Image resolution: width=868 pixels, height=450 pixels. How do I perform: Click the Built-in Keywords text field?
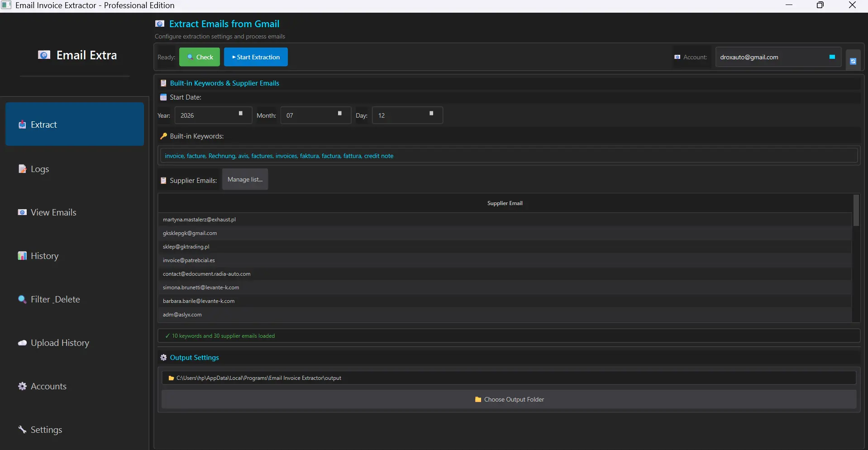(509, 156)
